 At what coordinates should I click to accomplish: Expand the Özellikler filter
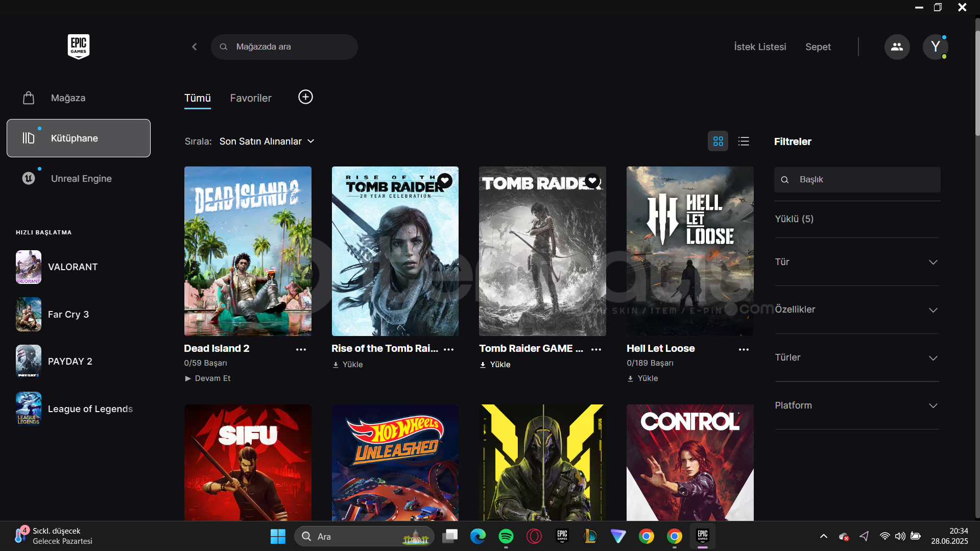point(857,310)
